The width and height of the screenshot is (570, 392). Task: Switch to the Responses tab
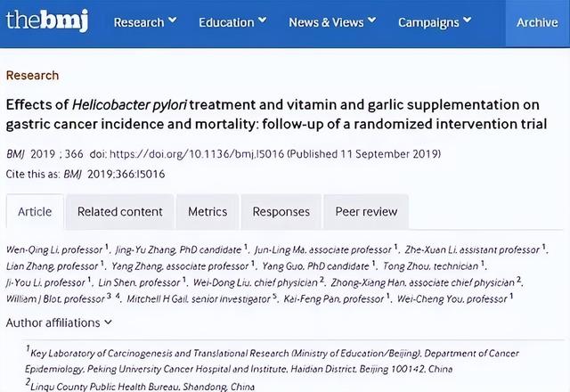[281, 212]
